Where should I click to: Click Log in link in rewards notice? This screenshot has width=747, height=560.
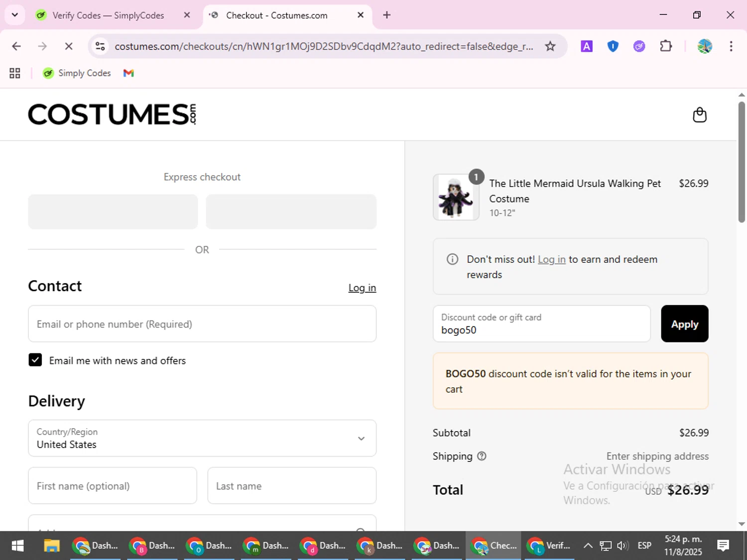point(551,259)
